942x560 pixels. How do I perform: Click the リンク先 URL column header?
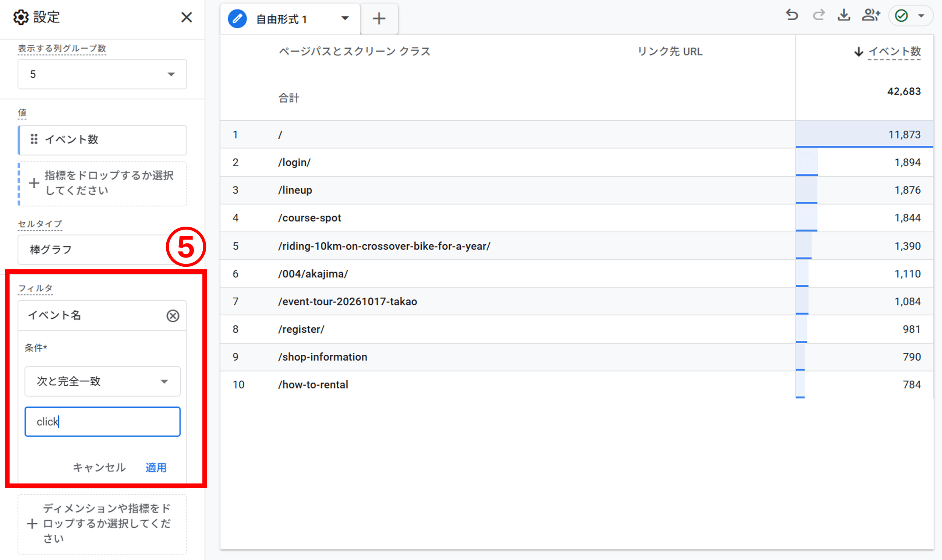pos(670,51)
